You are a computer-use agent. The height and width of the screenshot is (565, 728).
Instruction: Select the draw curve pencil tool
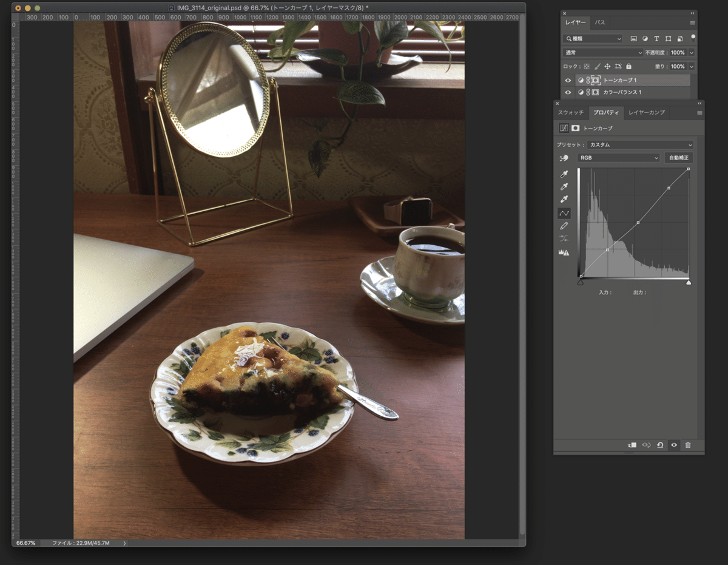click(x=564, y=226)
